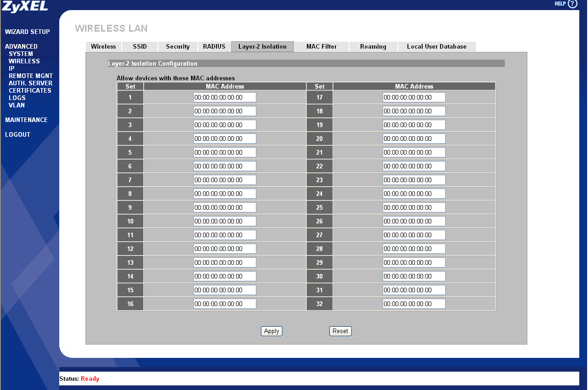The width and height of the screenshot is (588, 390).
Task: Open the VLAN sidebar link
Action: tap(17, 105)
